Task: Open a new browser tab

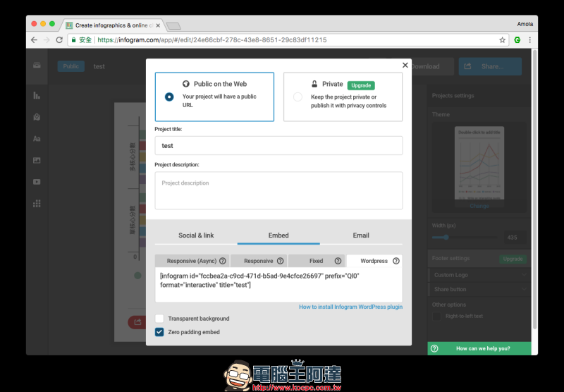Action: tap(173, 25)
